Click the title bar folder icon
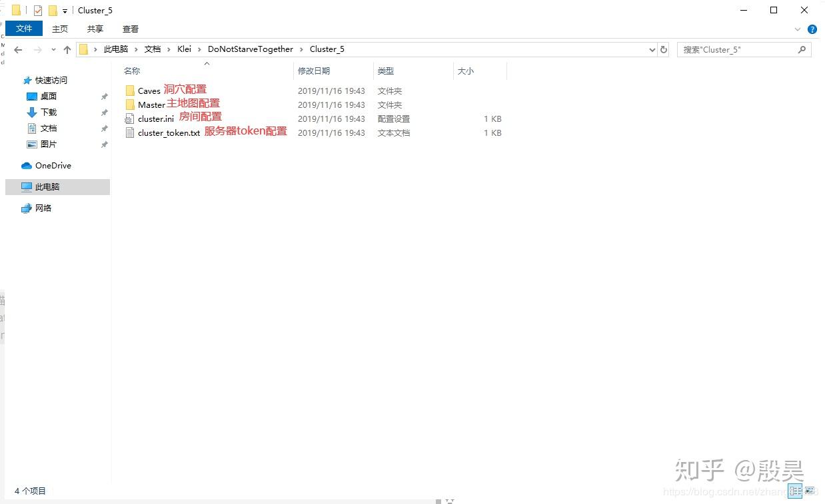Screen dimensions: 825x504 click(17, 10)
